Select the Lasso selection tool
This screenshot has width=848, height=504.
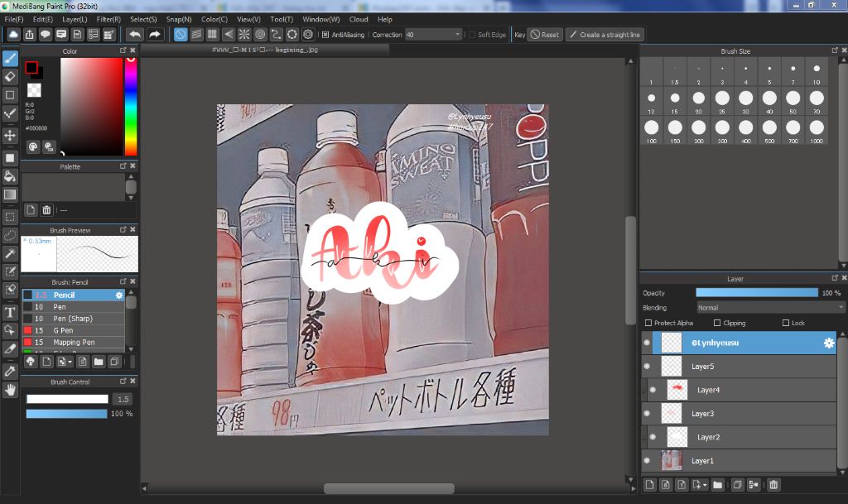click(10, 236)
